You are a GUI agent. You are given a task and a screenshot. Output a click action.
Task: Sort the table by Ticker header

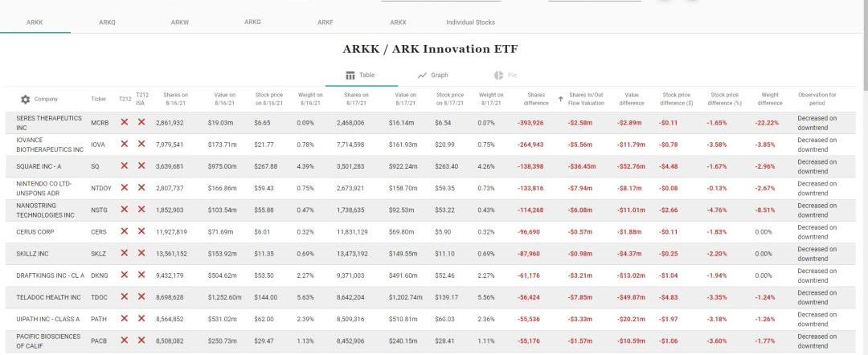click(98, 100)
